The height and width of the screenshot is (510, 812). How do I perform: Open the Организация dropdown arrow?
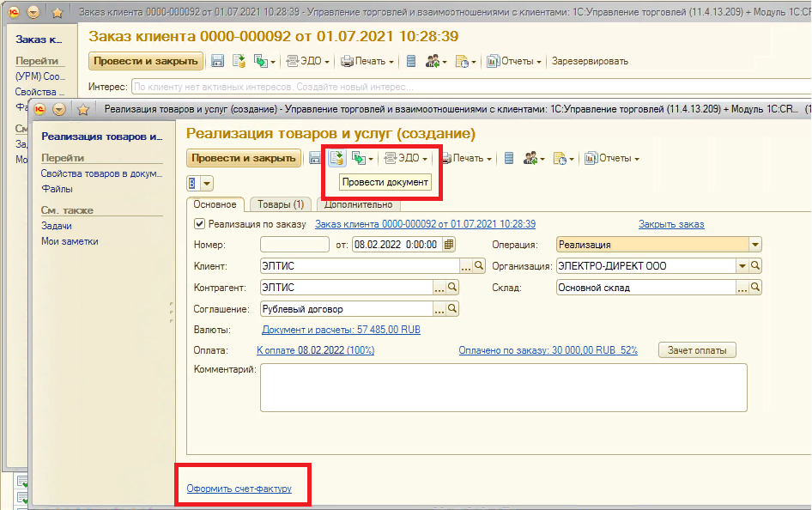[742, 266]
